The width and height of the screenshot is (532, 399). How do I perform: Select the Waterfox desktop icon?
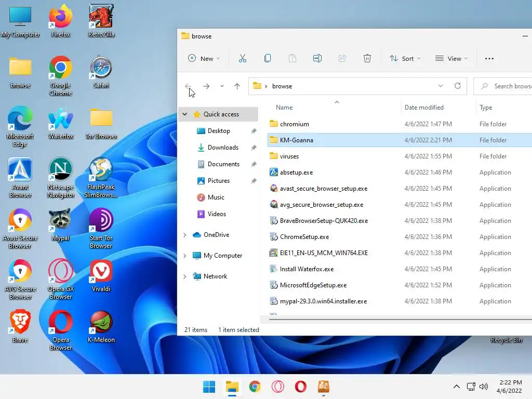click(60, 123)
